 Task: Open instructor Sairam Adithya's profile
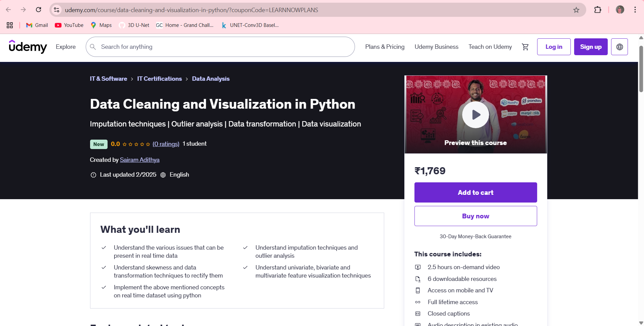tap(139, 160)
